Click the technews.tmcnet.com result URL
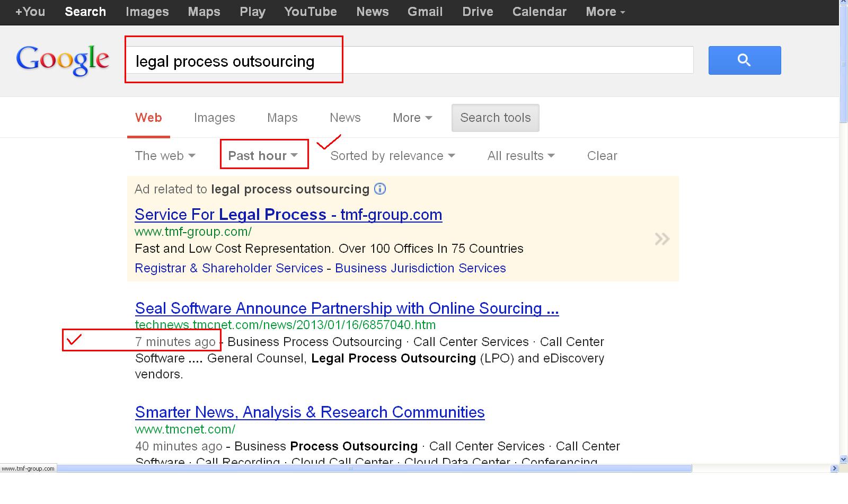The image size is (848, 504). click(286, 325)
